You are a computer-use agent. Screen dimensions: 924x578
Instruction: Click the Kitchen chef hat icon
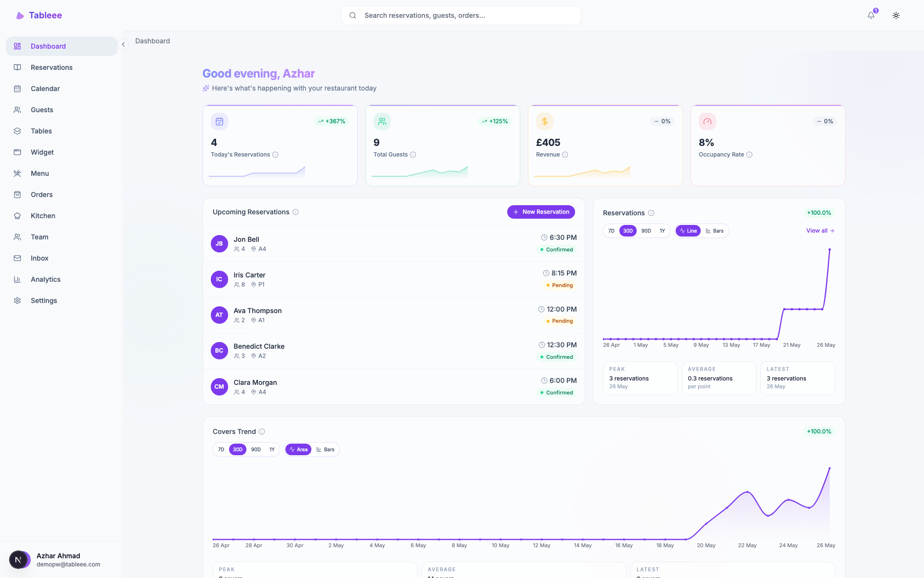[x=17, y=216]
